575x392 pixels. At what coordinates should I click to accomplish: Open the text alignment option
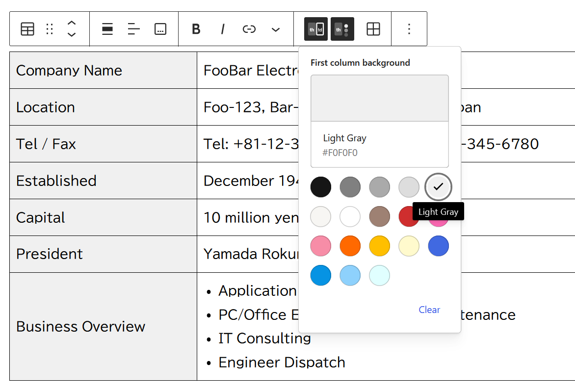tap(134, 29)
